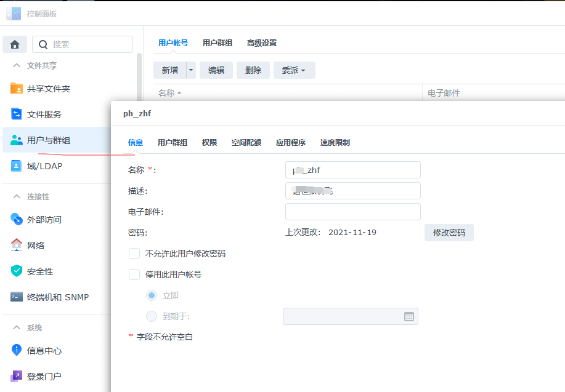
Task: Open the Shared Folder (共享文件夹) icon
Action: point(17,89)
